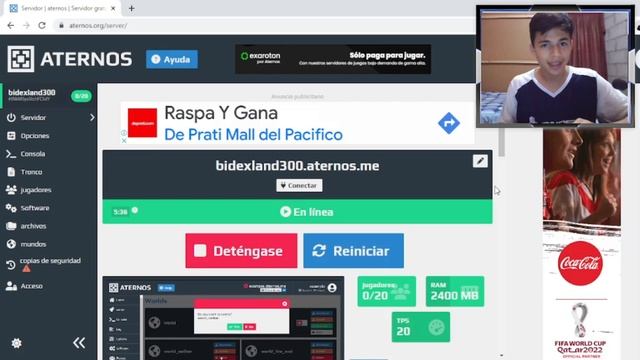Open a new browser tab
640x360 pixels.
pos(131,8)
